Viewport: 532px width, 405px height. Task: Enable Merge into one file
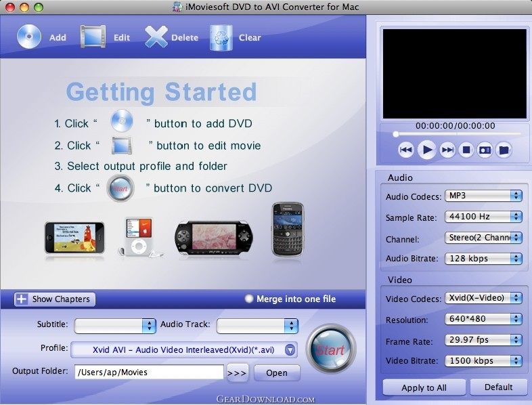point(250,299)
